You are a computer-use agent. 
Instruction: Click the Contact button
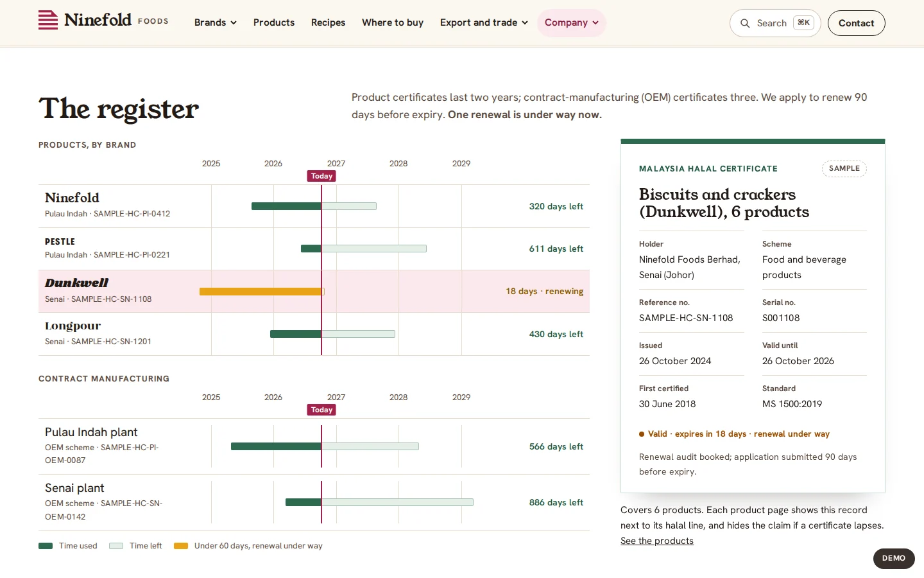(x=856, y=23)
